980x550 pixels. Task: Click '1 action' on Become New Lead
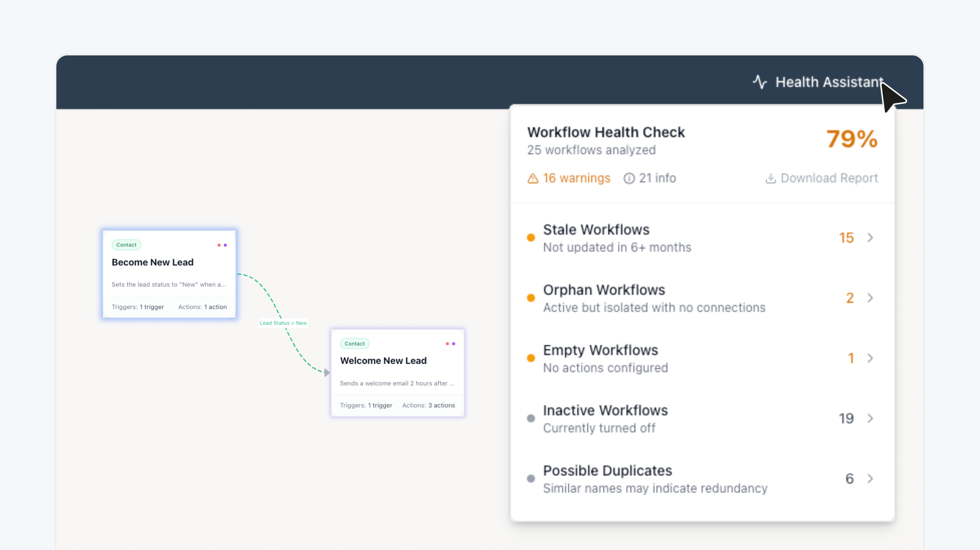tap(215, 307)
